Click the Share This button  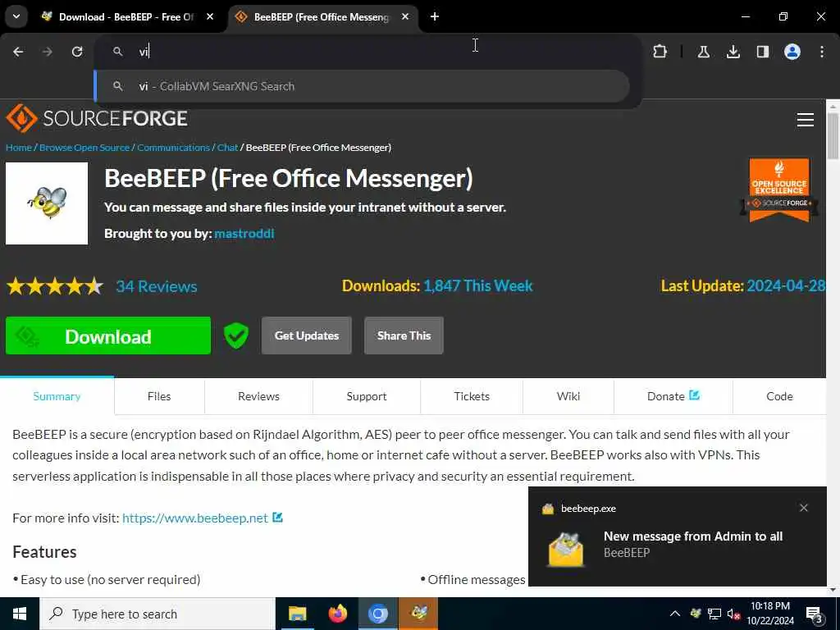point(404,336)
